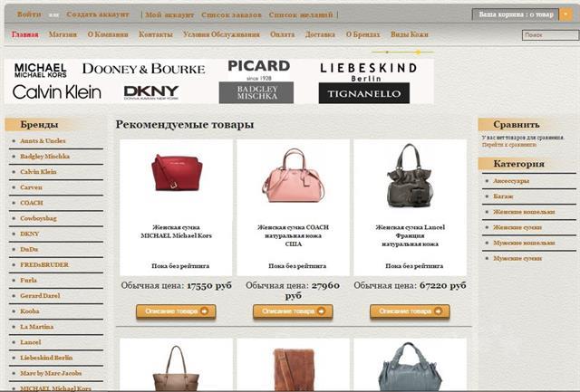The width and height of the screenshot is (580, 392).
Task: Click the Badgley Mischka banner logo
Action: click(x=256, y=92)
